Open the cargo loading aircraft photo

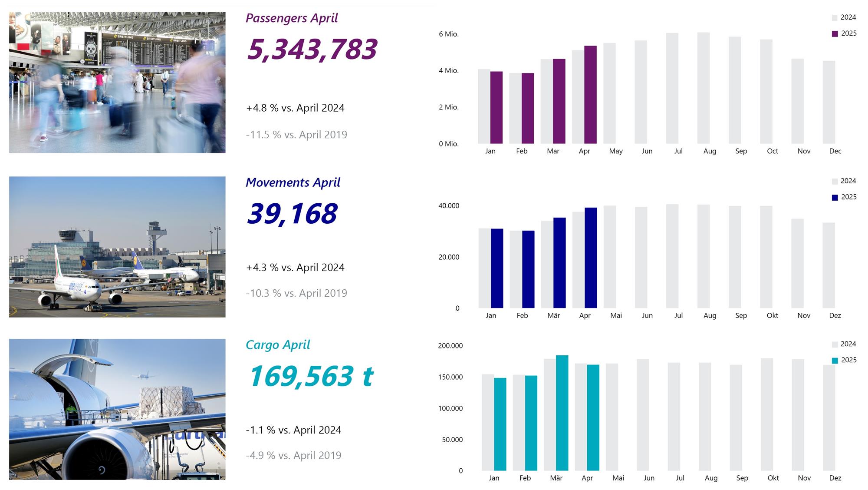[x=117, y=409]
